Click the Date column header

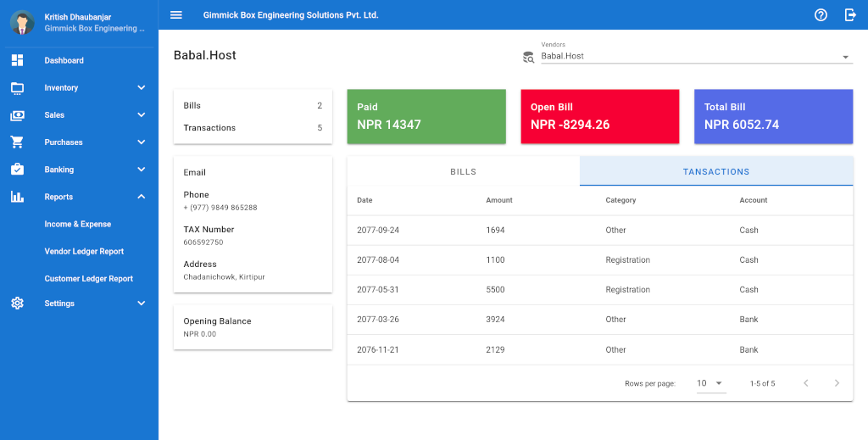(364, 200)
